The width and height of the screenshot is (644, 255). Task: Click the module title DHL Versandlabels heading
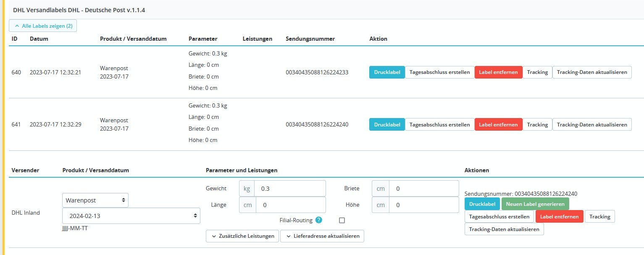79,9
